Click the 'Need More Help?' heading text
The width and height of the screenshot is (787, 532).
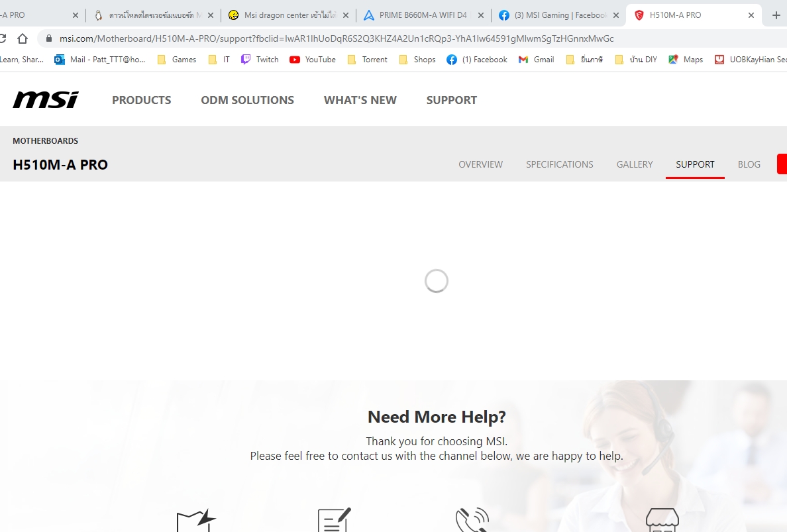coord(437,417)
